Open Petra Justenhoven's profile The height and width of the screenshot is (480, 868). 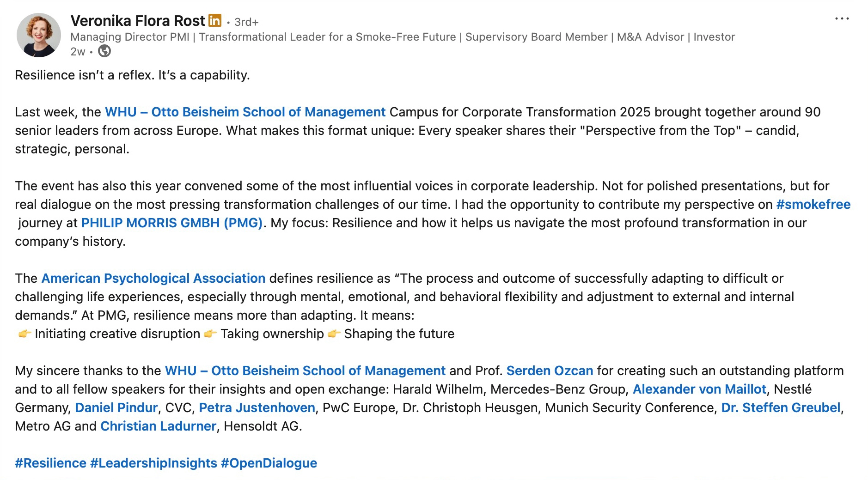(257, 408)
